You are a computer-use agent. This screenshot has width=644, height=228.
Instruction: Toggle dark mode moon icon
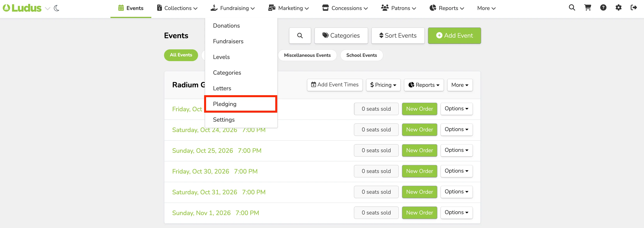point(57,8)
